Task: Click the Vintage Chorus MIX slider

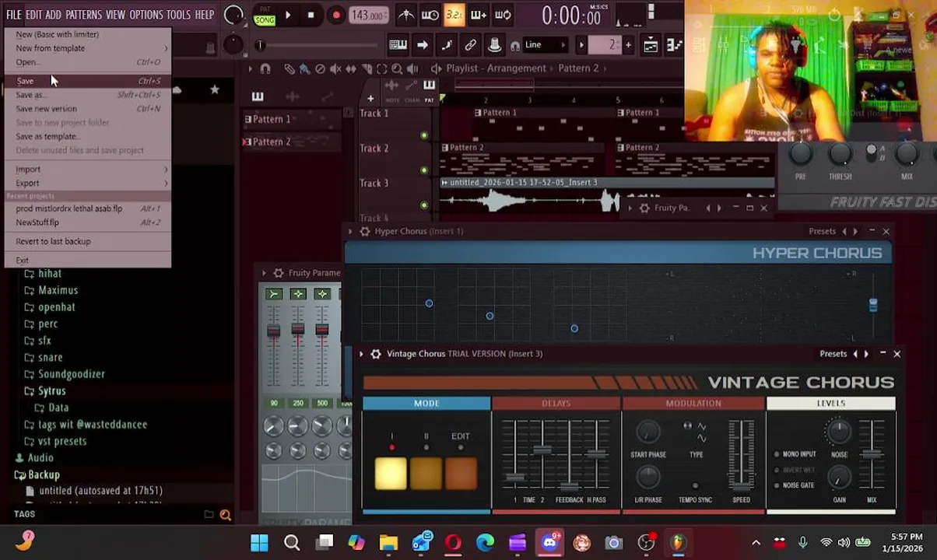Action: click(872, 456)
